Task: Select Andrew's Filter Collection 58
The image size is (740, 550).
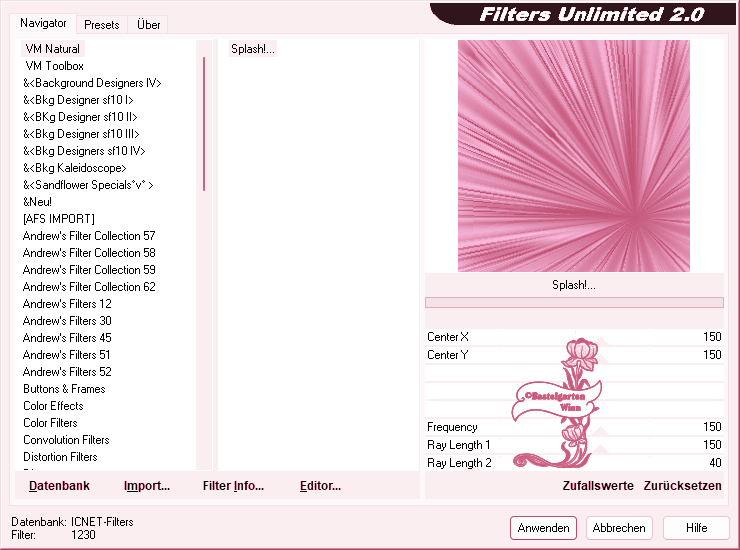Action: [89, 253]
